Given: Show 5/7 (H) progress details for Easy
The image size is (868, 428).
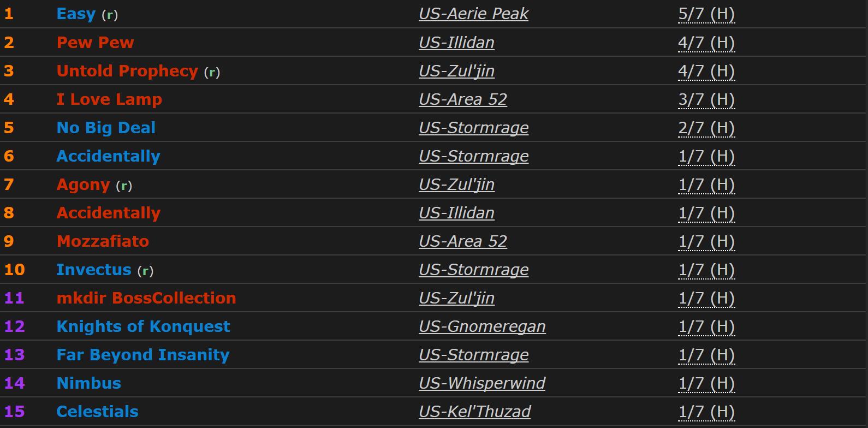Looking at the screenshot, I should (x=706, y=14).
